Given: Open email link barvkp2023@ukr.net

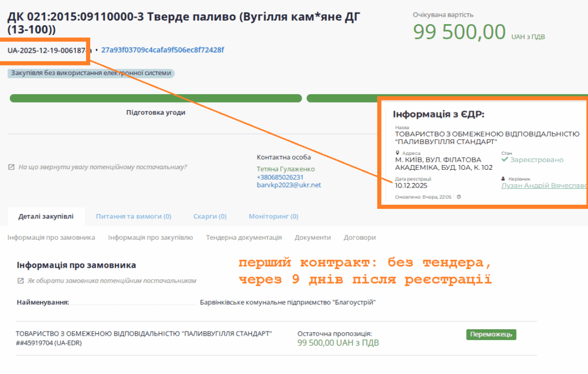Looking at the screenshot, I should coord(288,185).
